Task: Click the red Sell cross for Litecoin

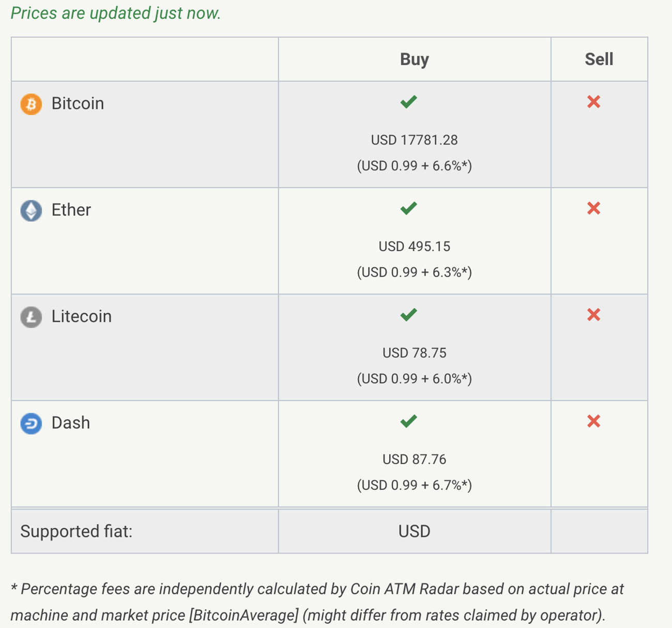Action: click(x=593, y=315)
